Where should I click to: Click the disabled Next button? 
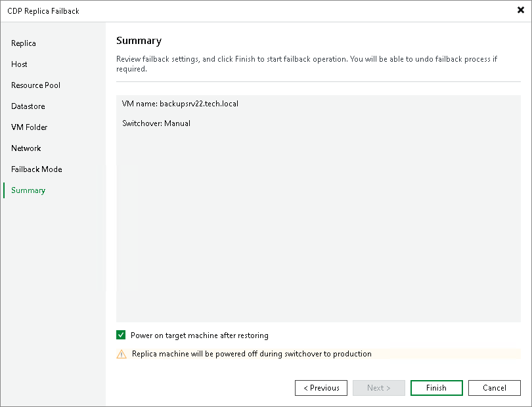(x=378, y=387)
